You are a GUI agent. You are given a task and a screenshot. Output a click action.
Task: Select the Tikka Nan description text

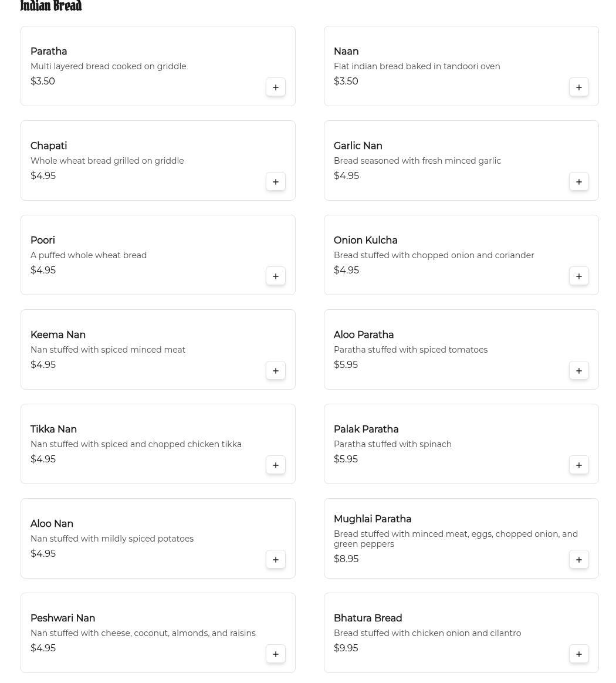pyautogui.click(x=136, y=444)
